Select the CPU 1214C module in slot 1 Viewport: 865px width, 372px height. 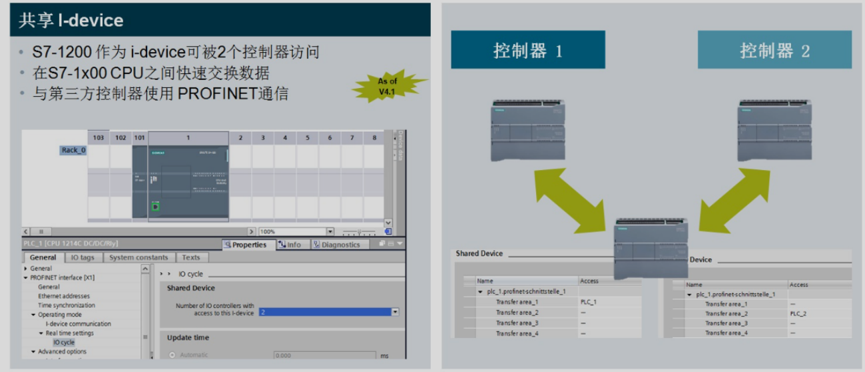point(188,182)
